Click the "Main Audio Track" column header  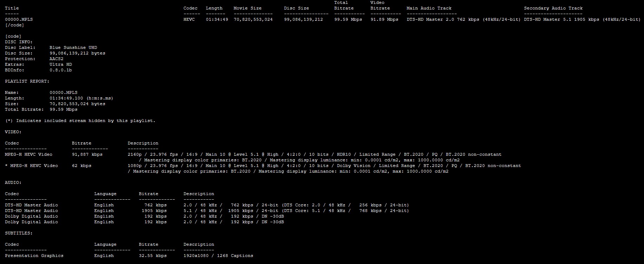[x=429, y=8]
